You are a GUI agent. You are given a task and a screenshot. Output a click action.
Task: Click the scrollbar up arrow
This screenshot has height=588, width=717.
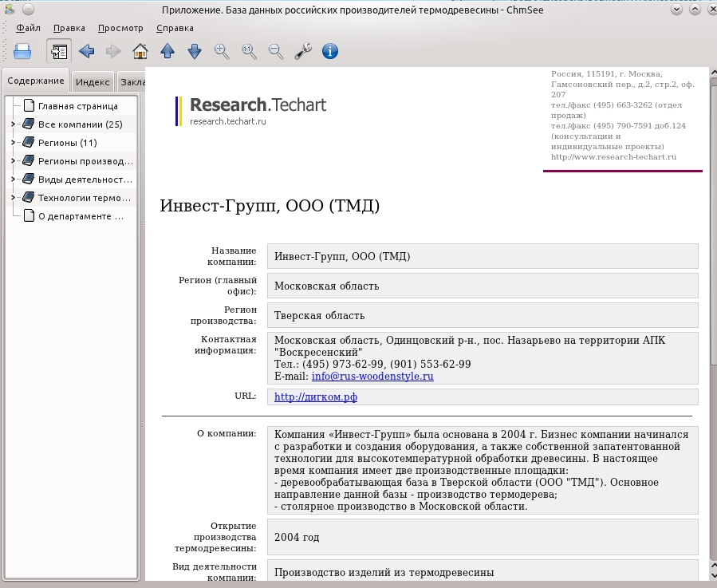tap(713, 73)
